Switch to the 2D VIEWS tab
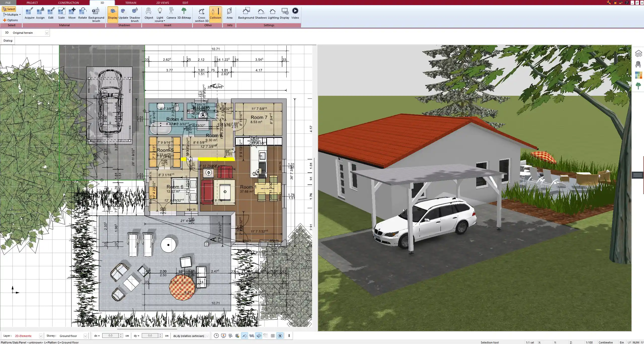 (x=162, y=3)
